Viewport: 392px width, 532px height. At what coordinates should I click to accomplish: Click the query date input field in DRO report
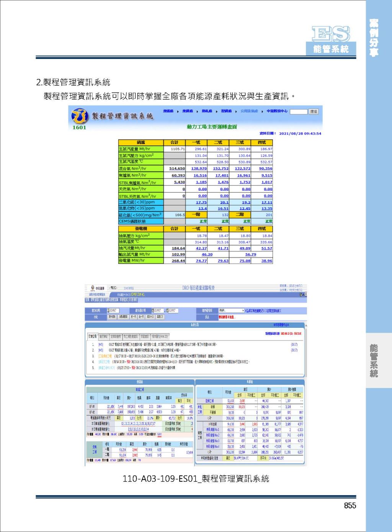click(x=113, y=311)
